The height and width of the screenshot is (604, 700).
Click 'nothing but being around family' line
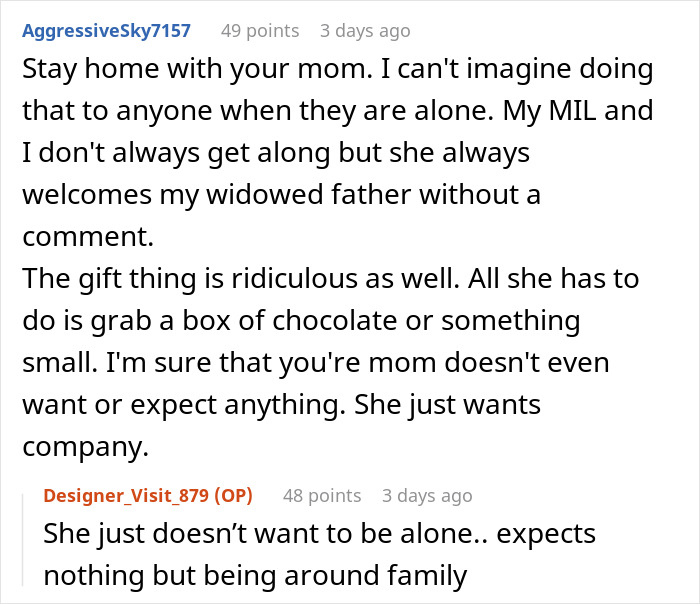pyautogui.click(x=255, y=575)
